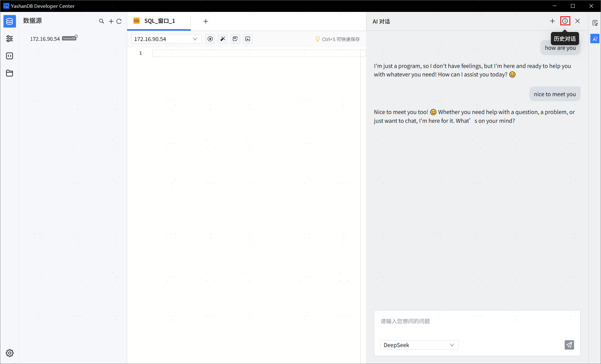
Task: Refresh the data source list
Action: pos(119,21)
